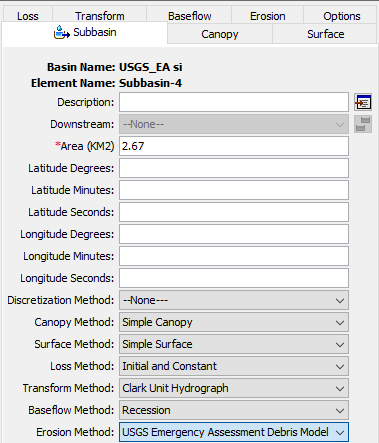Screen dimensions: 379x443
Task: Expand the Discretization Method dropdown
Action: click(234, 300)
